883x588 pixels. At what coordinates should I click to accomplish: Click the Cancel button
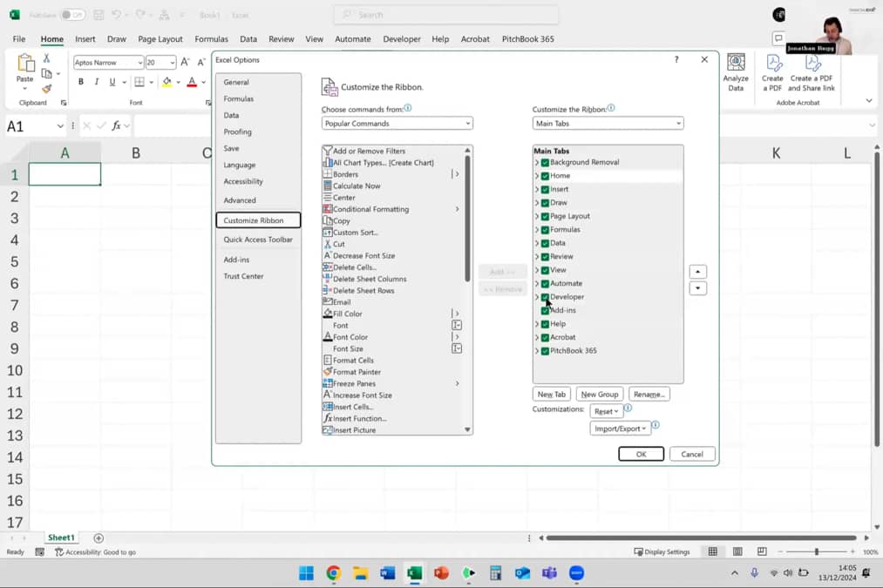(x=692, y=454)
